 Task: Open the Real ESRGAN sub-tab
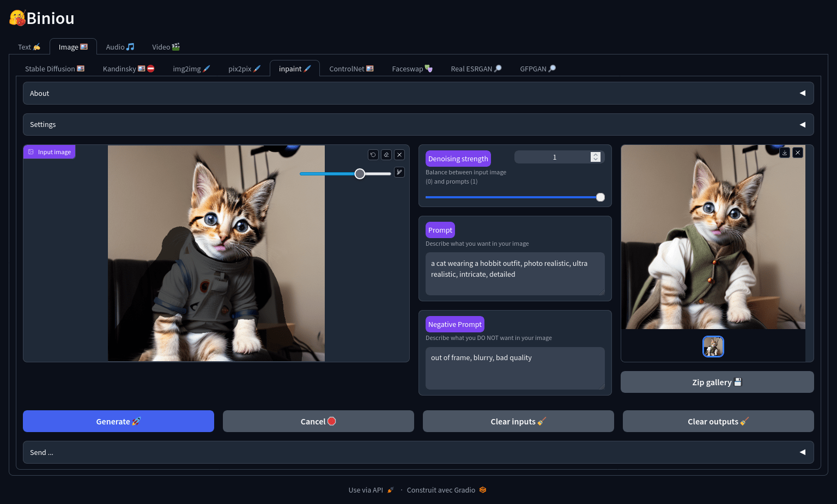point(476,69)
